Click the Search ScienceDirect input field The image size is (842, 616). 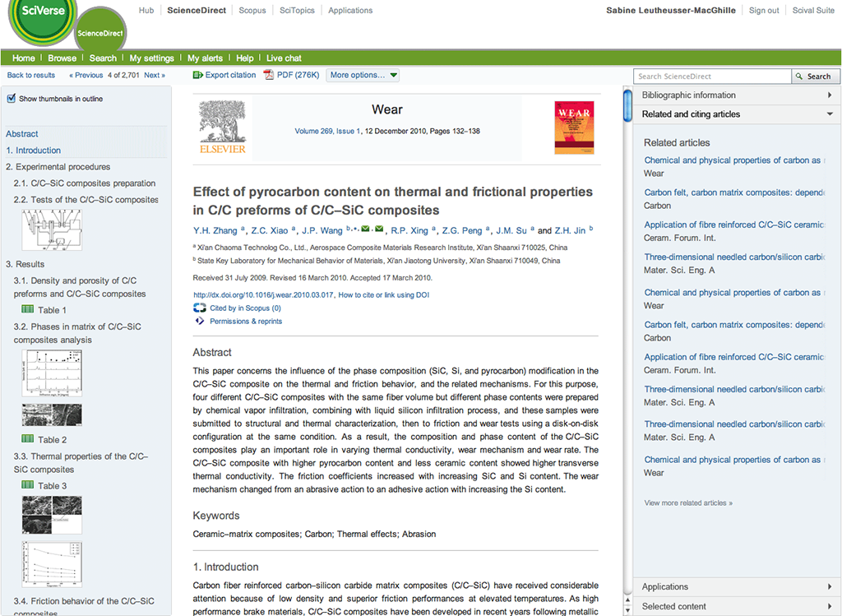coord(713,76)
